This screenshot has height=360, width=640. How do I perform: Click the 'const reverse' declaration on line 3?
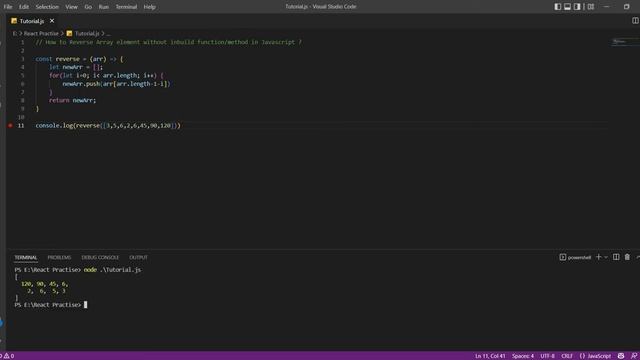click(x=79, y=59)
